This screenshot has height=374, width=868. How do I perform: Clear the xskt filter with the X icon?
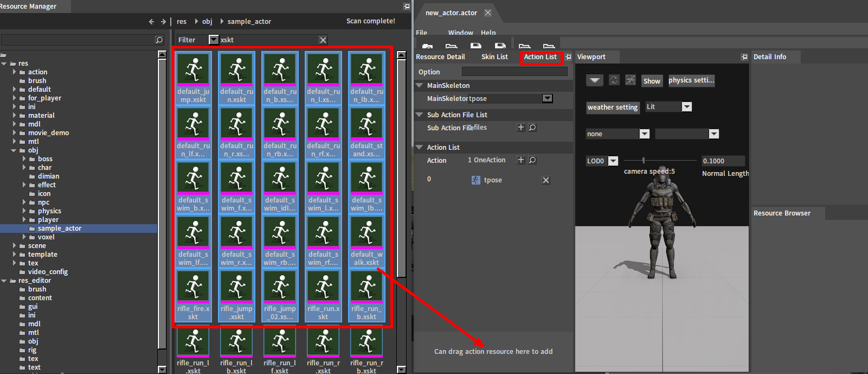click(x=323, y=40)
